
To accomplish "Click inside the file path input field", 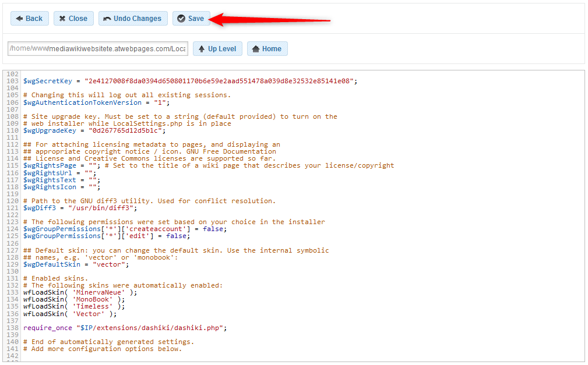I will [x=97, y=48].
